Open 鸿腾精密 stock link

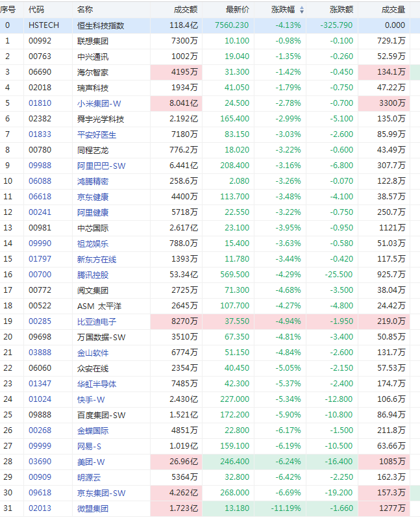(93, 181)
